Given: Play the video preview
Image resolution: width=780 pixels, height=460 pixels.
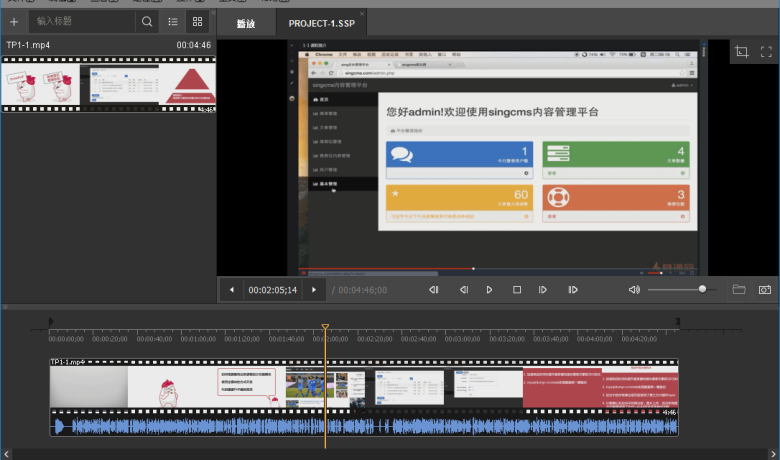Looking at the screenshot, I should (489, 289).
